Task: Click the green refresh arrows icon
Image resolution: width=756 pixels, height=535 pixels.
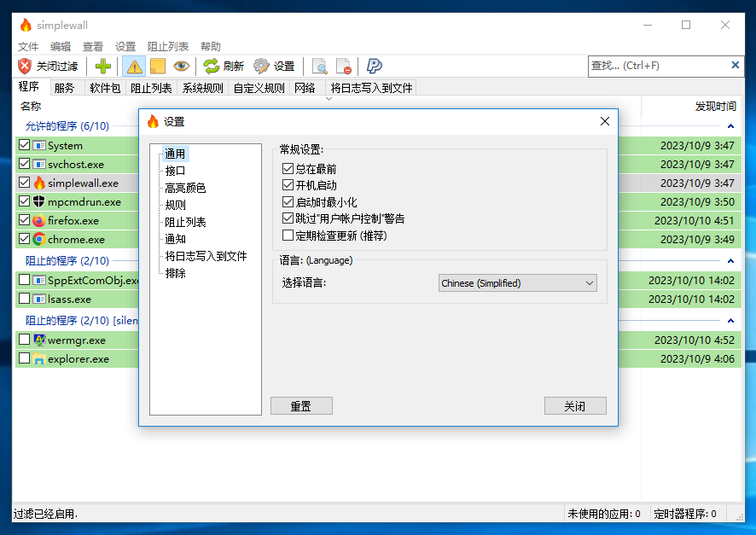Action: click(x=212, y=66)
